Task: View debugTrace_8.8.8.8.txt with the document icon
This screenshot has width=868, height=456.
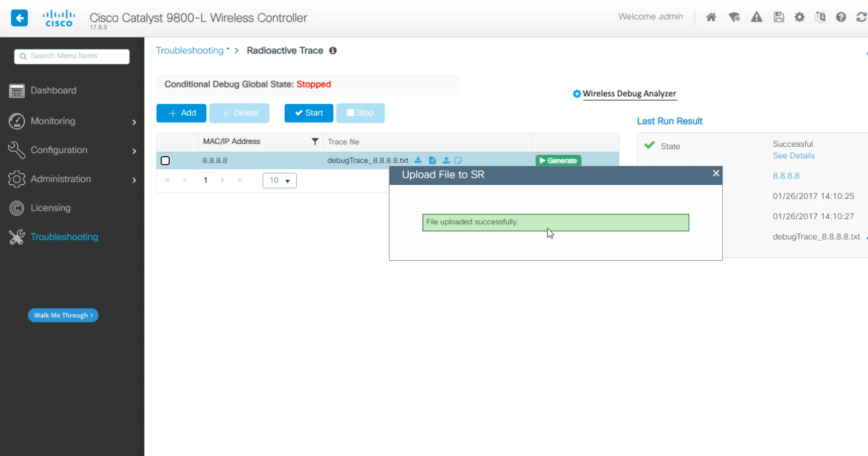Action: point(432,161)
